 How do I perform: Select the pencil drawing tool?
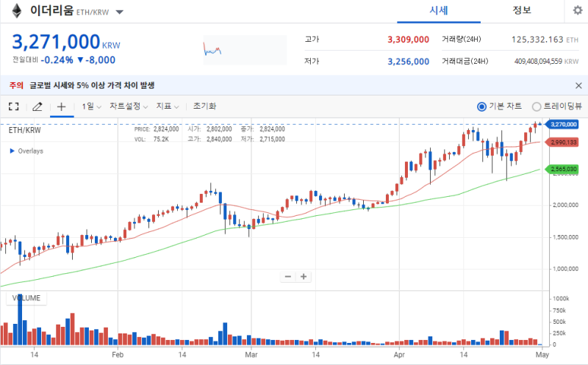pyautogui.click(x=37, y=106)
